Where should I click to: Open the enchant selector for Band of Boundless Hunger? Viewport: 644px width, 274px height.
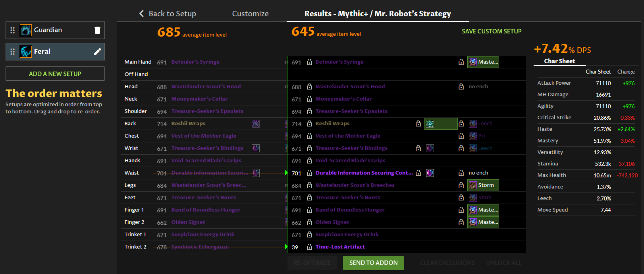[x=483, y=210]
